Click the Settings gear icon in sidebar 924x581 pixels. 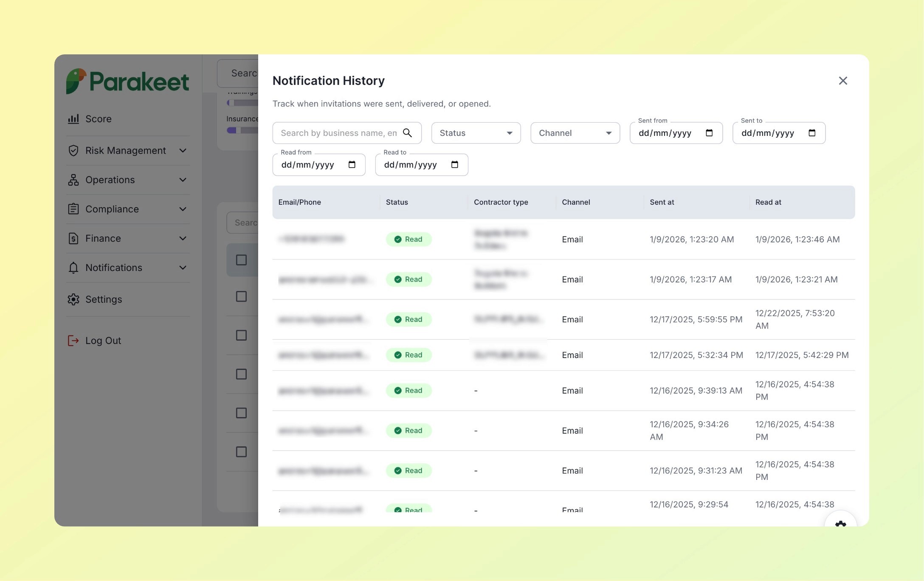[x=73, y=299]
